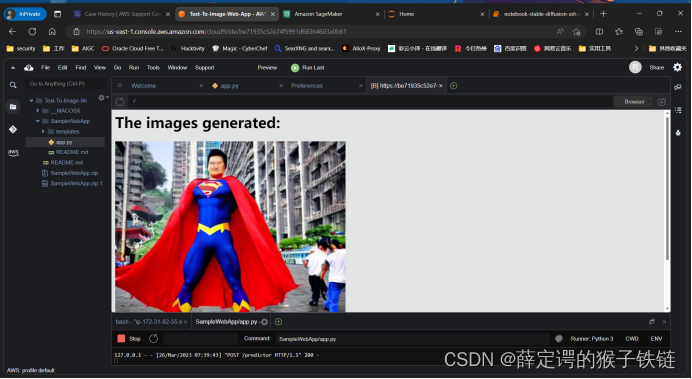Open the Window menu

pos(177,68)
